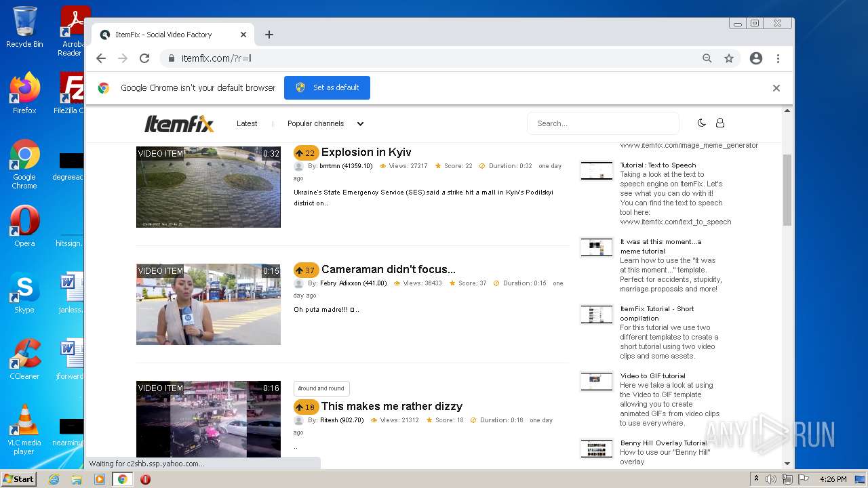Upvote the Cameraman video with the 37 badge

coord(306,270)
